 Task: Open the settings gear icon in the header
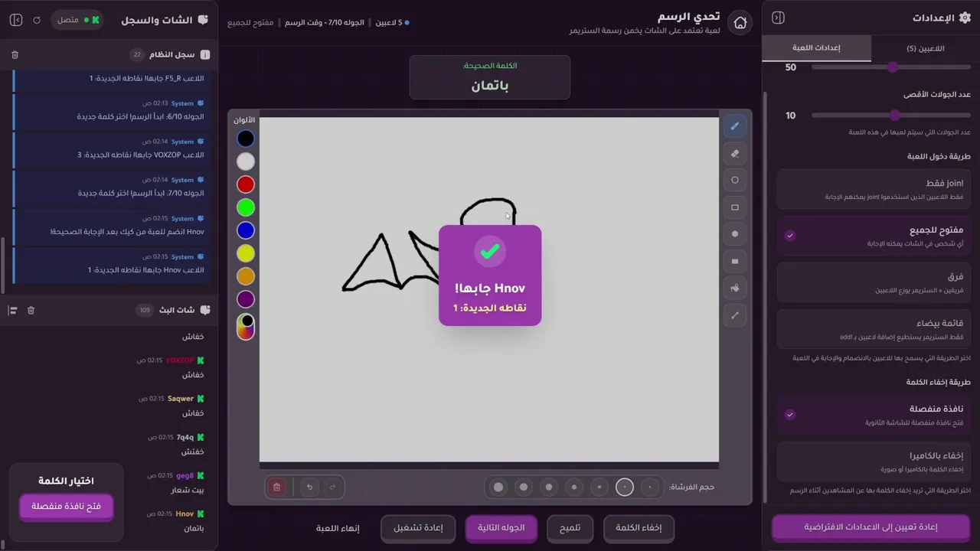[965, 18]
